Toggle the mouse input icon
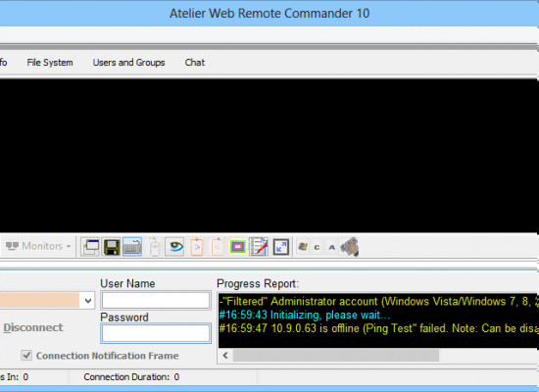The height and width of the screenshot is (392, 539). [154, 247]
